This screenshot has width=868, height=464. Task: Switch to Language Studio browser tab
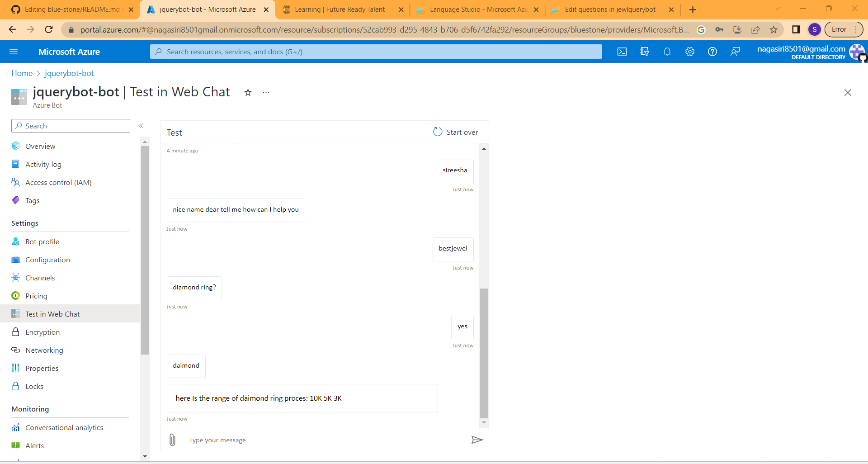tap(477, 9)
